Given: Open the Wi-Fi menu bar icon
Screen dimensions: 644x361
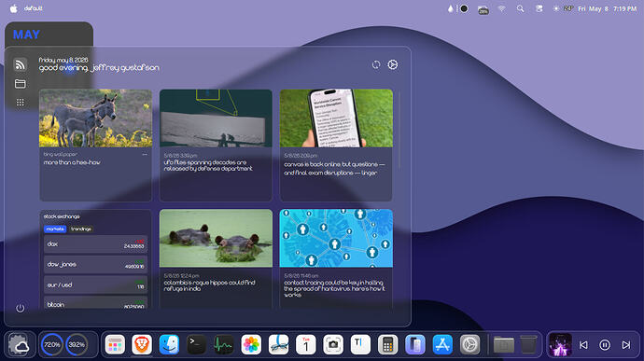Looking at the screenshot, I should (x=502, y=8).
